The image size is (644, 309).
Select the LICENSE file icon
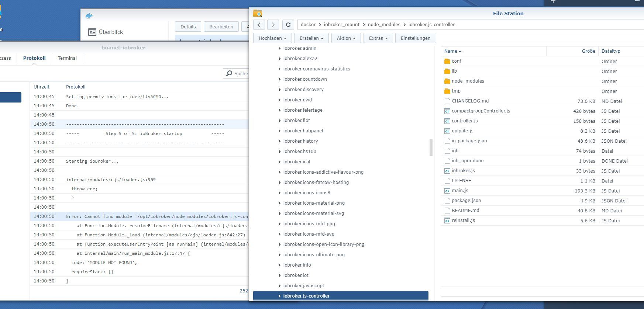(x=447, y=181)
